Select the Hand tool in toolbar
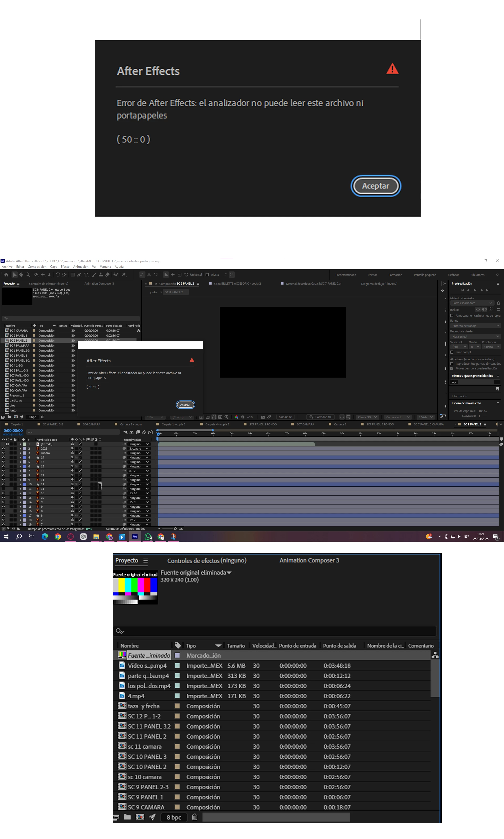504x839 pixels. pyautogui.click(x=21, y=275)
